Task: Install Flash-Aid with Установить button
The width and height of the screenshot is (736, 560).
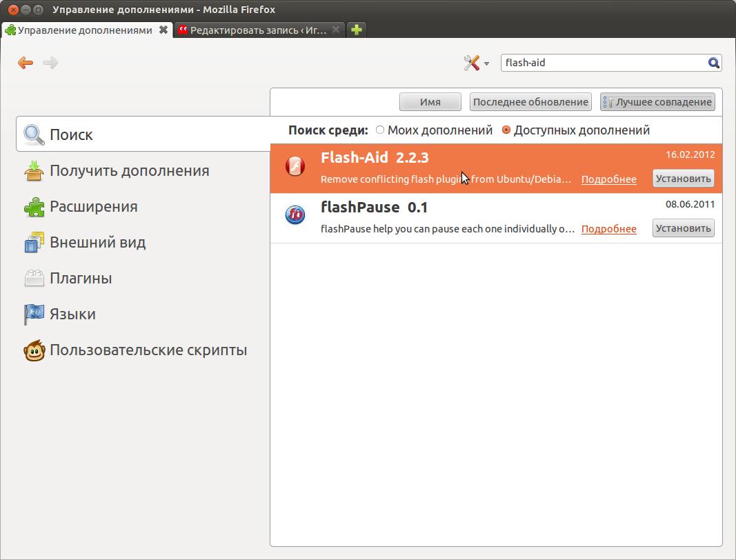Action: (684, 179)
